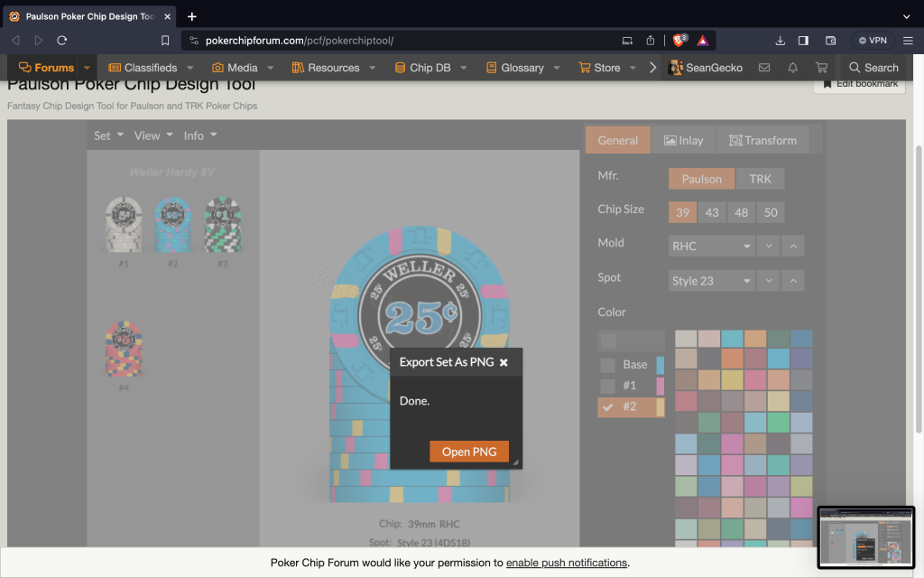Screen dimensions: 924x578
Task: Switch to the General tab
Action: click(x=617, y=140)
